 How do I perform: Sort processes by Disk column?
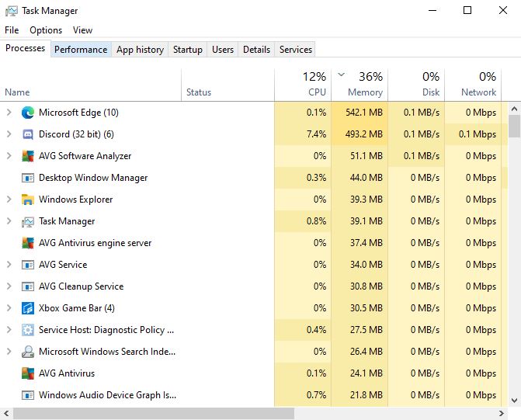[x=416, y=85]
